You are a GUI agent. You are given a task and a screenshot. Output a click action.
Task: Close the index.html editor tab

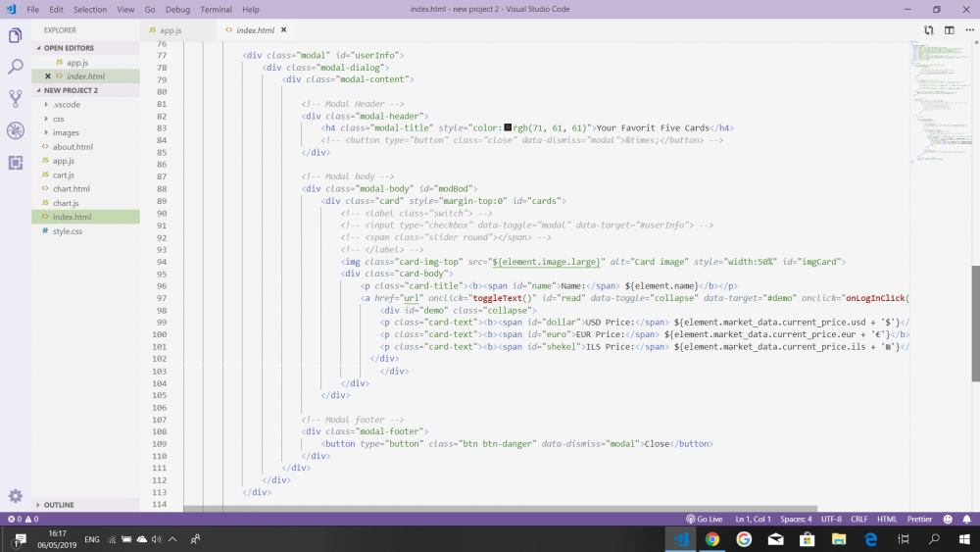pos(284,30)
